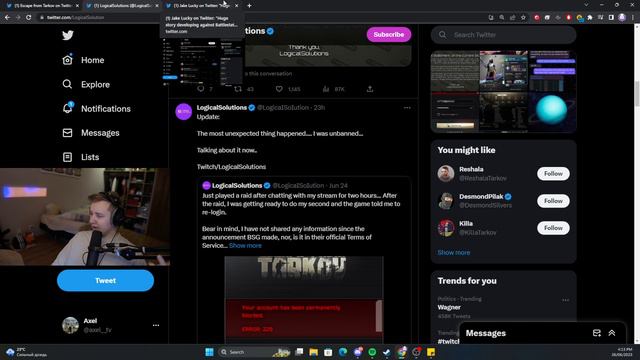Bookmark this page star icon
This screenshot has width=640, height=360.
coord(523,18)
